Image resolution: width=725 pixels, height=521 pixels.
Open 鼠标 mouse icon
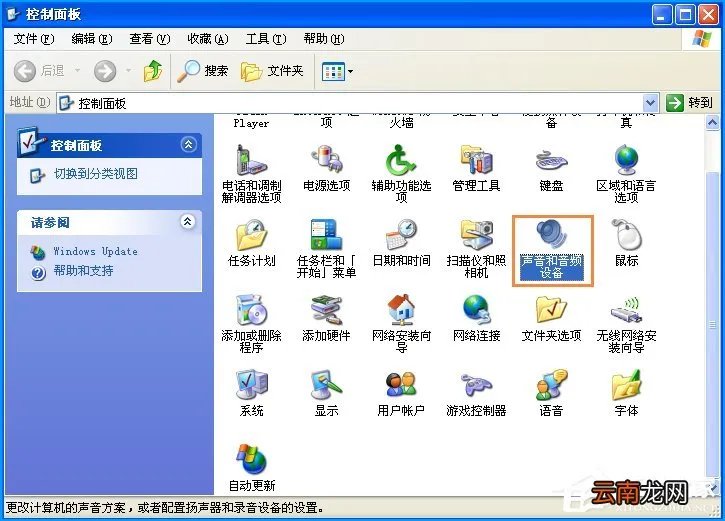pos(626,243)
